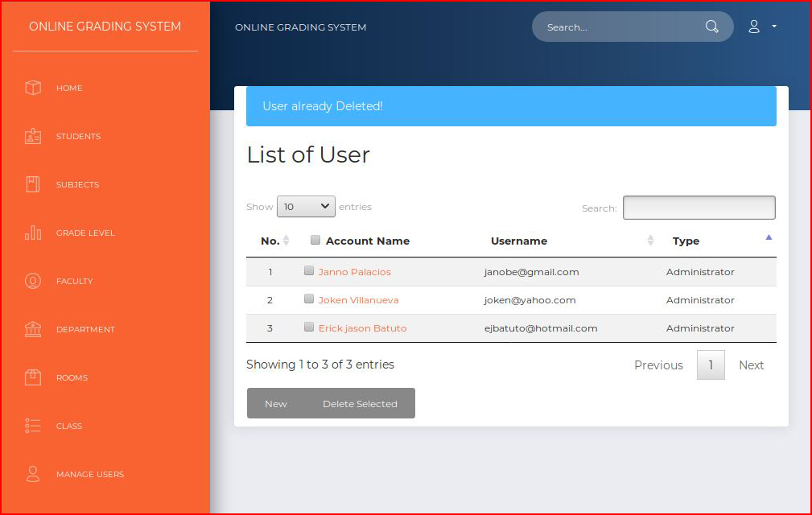Go to Previous page of entries
The width and height of the screenshot is (812, 515).
658,365
